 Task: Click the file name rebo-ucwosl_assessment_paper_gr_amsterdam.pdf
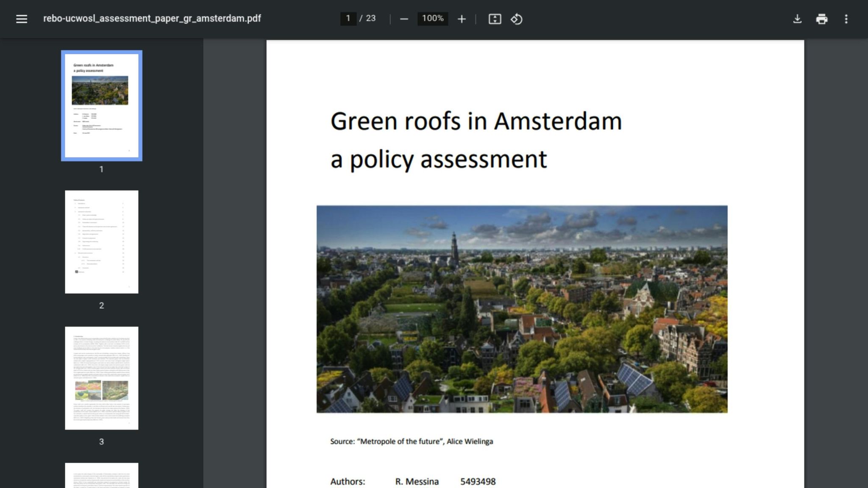coord(152,19)
